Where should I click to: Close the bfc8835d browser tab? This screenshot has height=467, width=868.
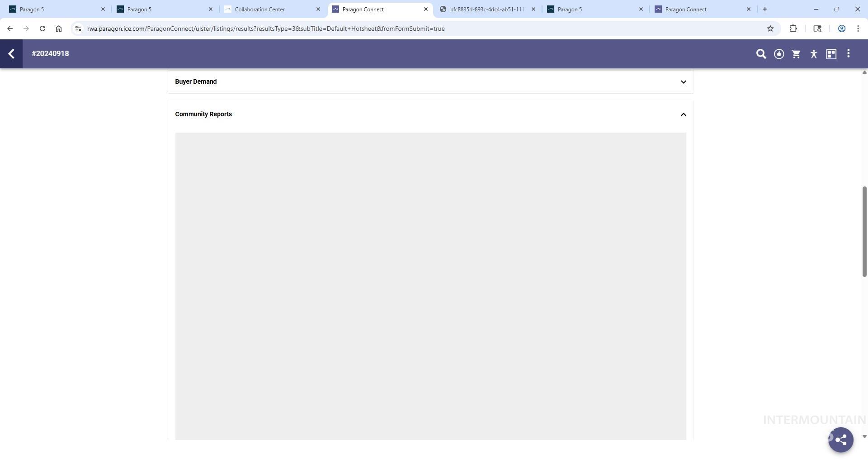tap(533, 9)
